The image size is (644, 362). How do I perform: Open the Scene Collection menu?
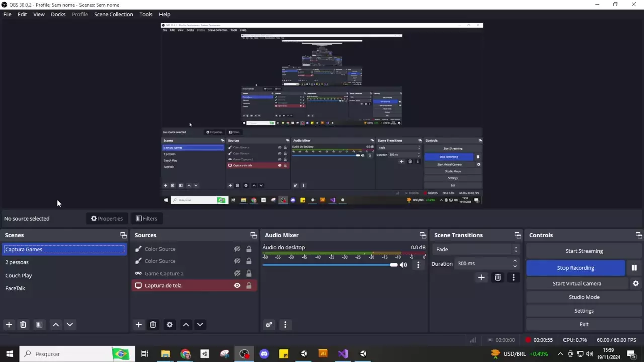[x=113, y=14]
